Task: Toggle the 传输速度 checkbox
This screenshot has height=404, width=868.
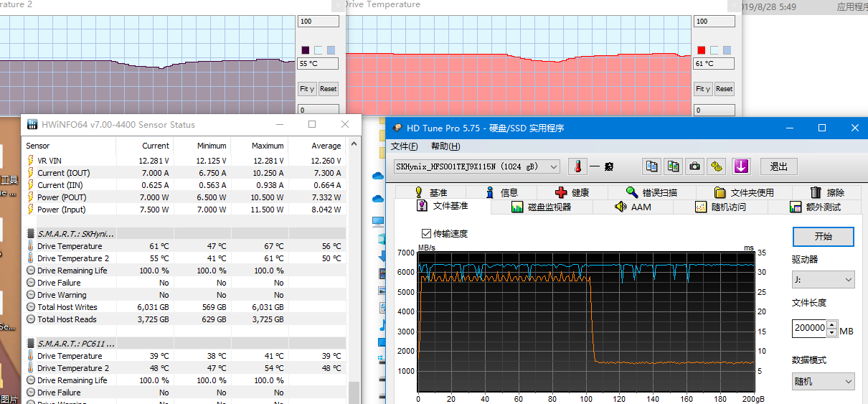Action: click(x=426, y=233)
